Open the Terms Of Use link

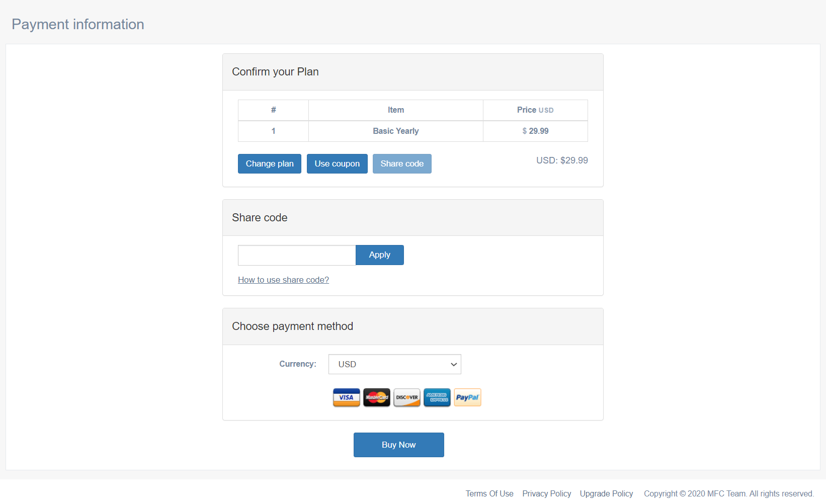click(x=489, y=494)
